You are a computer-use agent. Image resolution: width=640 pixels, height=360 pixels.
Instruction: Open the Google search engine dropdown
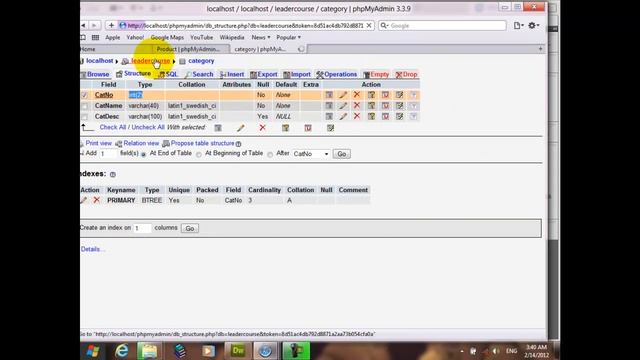[x=384, y=25]
